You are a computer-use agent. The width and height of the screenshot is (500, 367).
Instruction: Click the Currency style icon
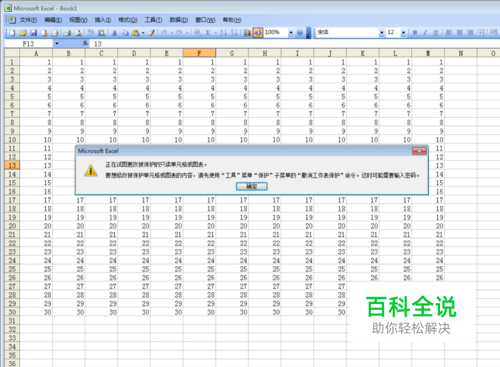(x=494, y=33)
